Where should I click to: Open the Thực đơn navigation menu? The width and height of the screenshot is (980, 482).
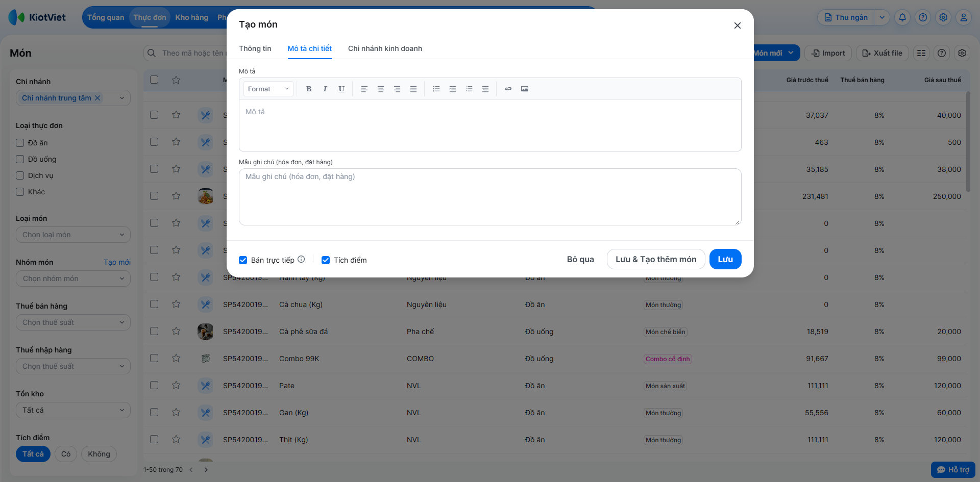pyautogui.click(x=150, y=17)
